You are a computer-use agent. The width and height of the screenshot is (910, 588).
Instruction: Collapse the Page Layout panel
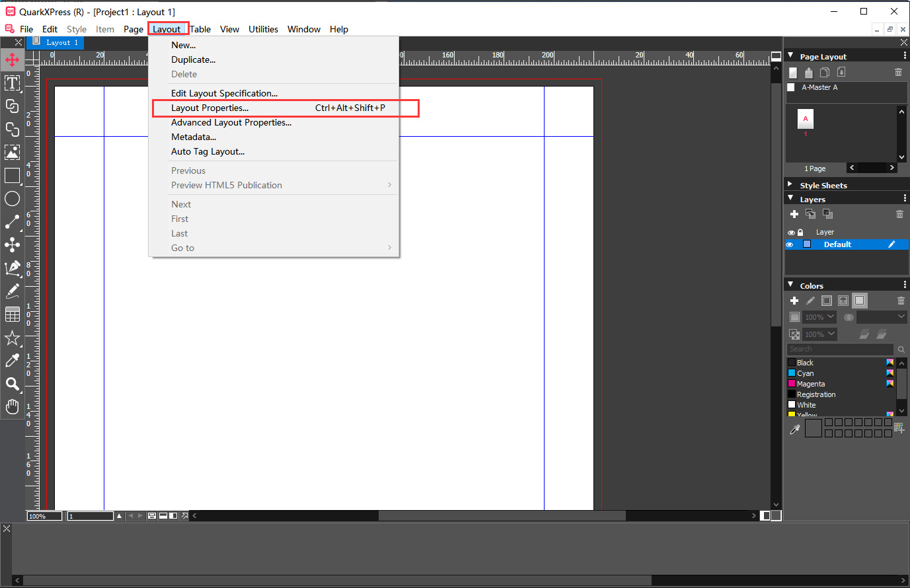pos(790,55)
